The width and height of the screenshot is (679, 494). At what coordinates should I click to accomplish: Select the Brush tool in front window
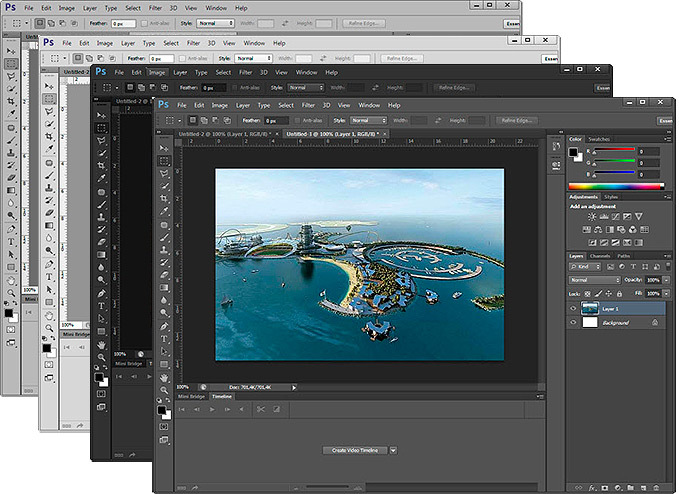pyautogui.click(x=164, y=237)
